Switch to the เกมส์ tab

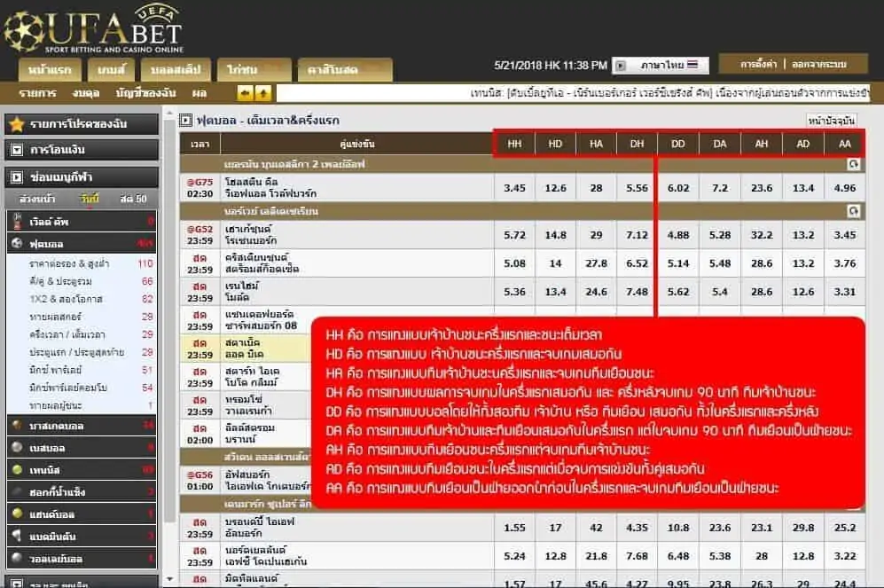[x=111, y=70]
